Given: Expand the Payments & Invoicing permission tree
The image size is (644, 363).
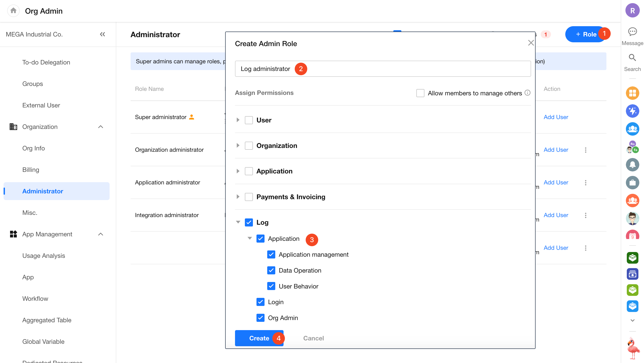Looking at the screenshot, I should [x=238, y=197].
